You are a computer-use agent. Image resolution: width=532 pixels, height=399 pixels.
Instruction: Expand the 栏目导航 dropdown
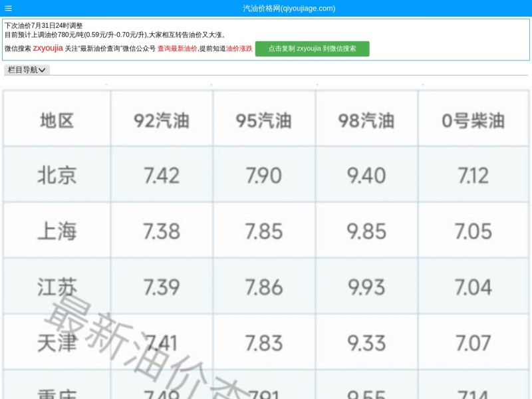(27, 70)
